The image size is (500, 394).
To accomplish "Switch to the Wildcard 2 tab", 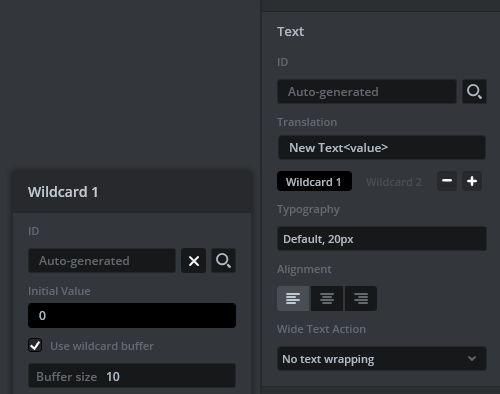I will point(394,182).
